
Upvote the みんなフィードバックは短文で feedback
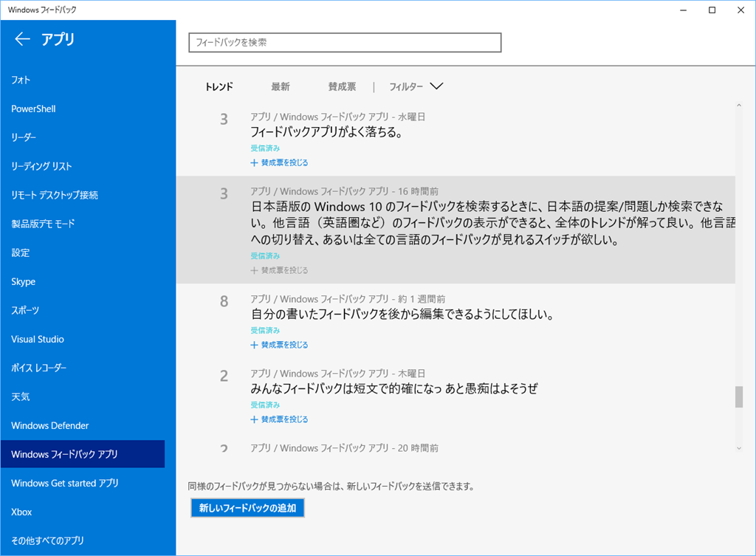click(279, 419)
